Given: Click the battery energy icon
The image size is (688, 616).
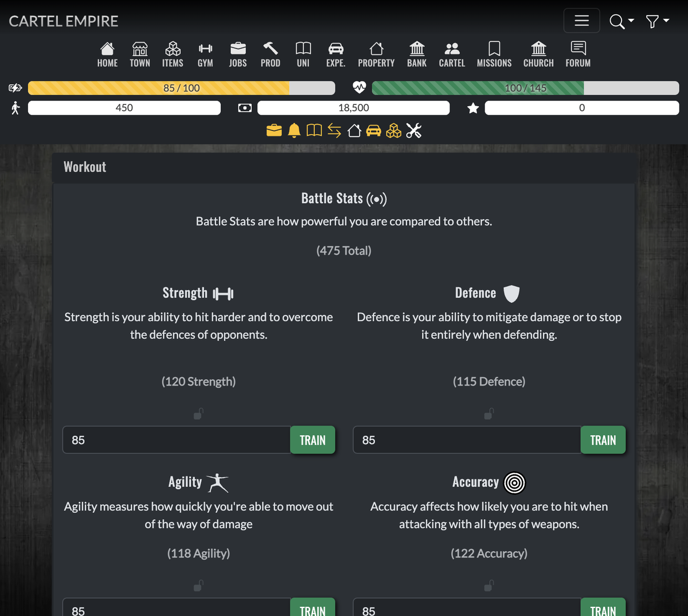Looking at the screenshot, I should (x=15, y=88).
